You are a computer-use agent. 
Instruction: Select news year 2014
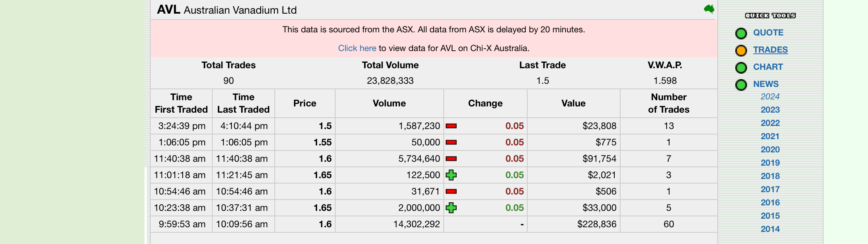(770, 229)
